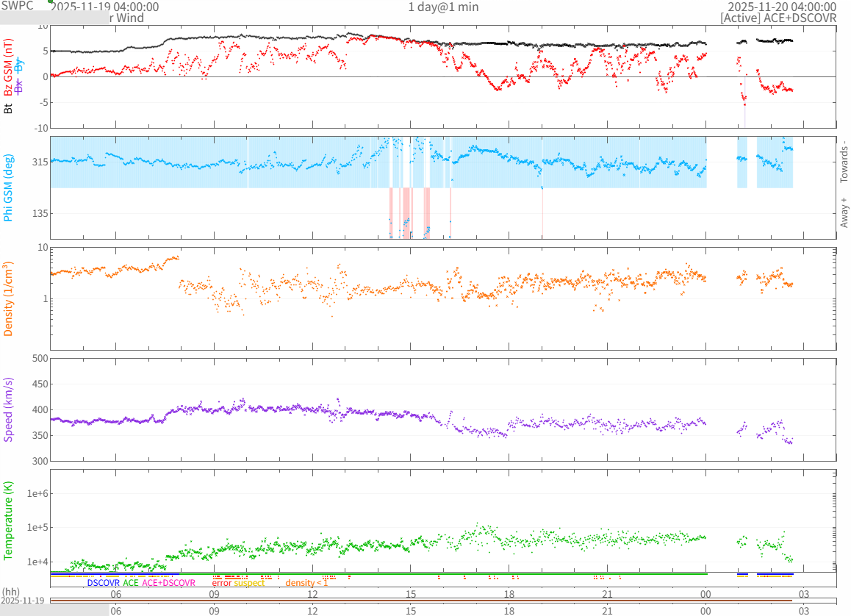
Task: Toggle the By series label
Action: pos(19,64)
